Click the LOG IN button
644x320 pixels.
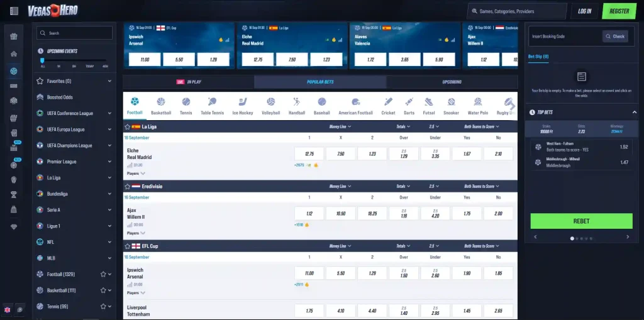pyautogui.click(x=584, y=11)
